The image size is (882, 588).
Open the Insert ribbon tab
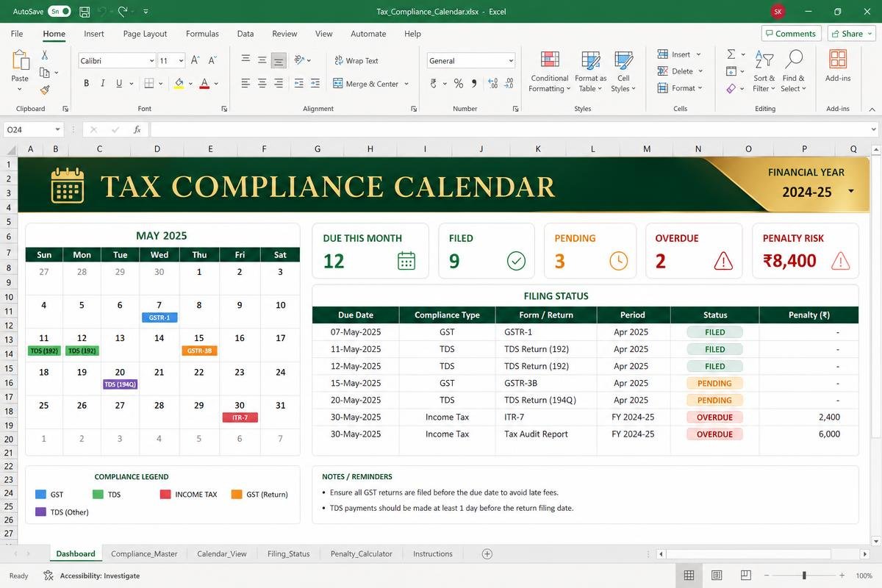click(94, 34)
